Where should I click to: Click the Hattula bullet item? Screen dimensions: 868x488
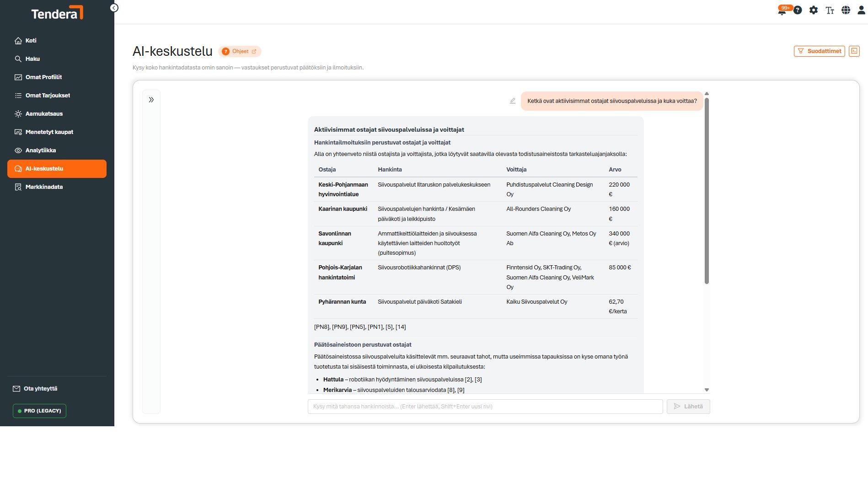click(x=402, y=380)
